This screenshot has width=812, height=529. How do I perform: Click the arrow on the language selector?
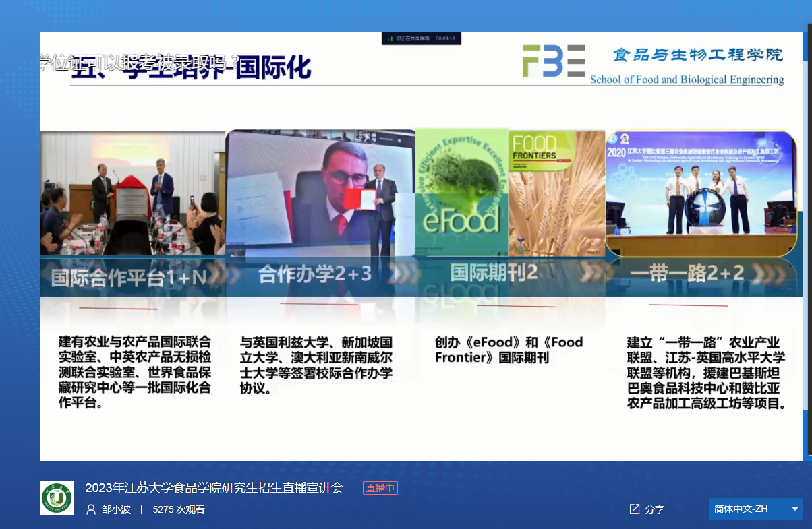(x=795, y=509)
